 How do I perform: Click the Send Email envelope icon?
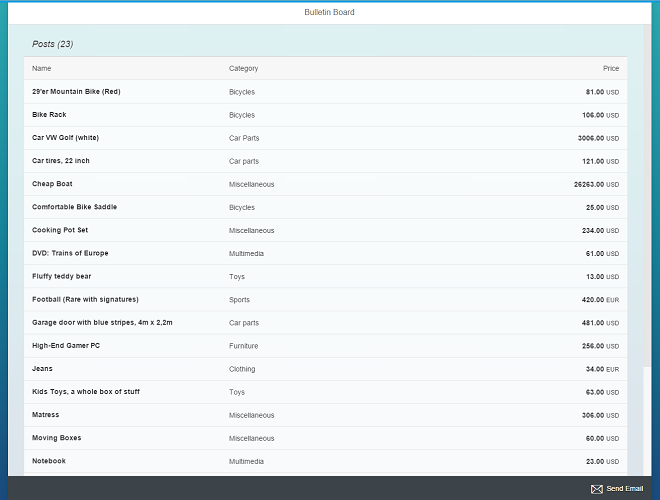pyautogui.click(x=597, y=489)
